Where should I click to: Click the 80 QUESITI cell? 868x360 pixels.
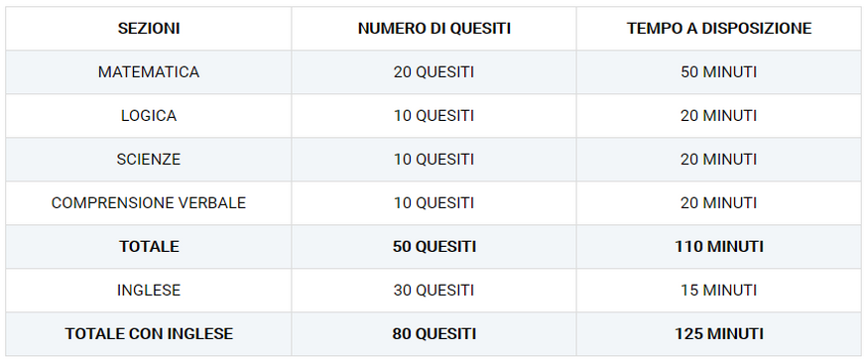[x=434, y=334]
